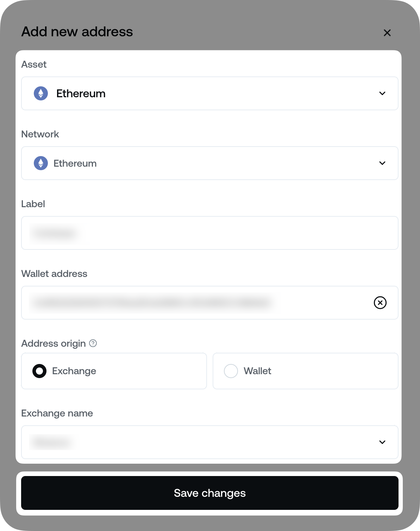Viewport: 420px width, 531px height.
Task: Open the Network selector showing Ethereum
Action: point(209,163)
